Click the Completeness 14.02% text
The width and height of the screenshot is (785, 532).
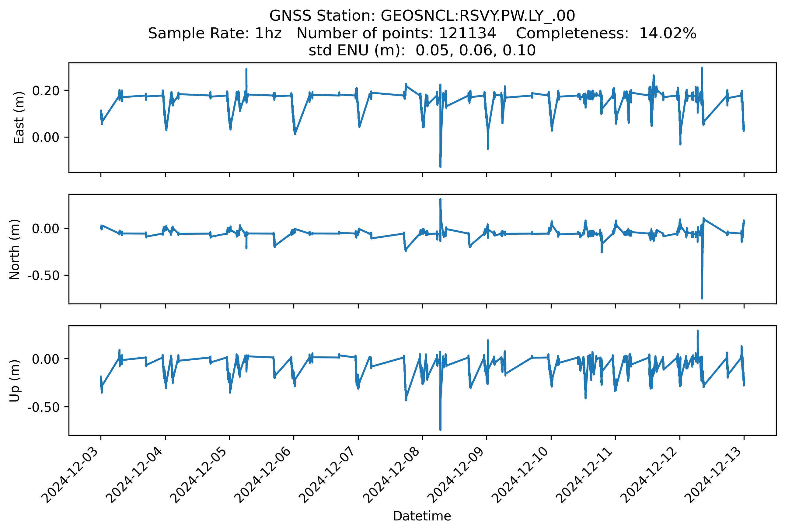[x=606, y=33]
